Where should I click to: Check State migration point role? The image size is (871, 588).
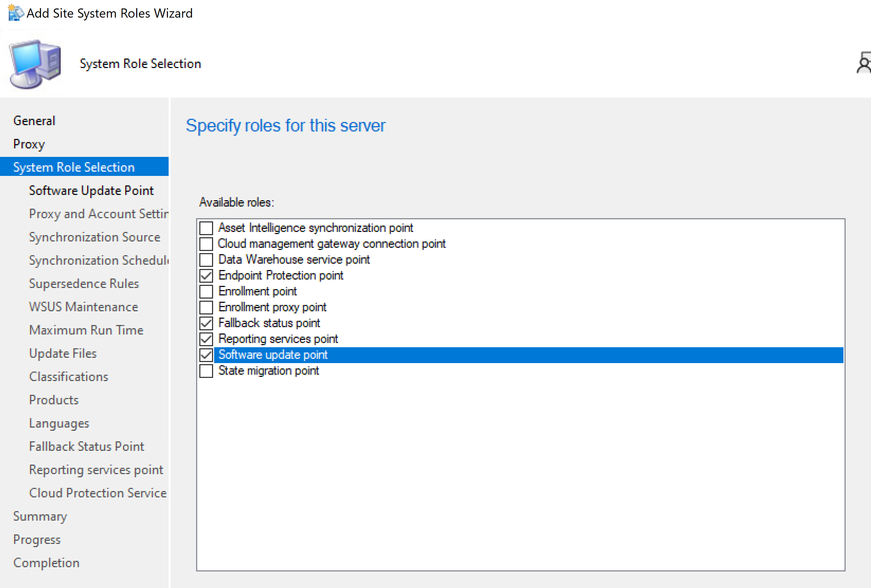[x=206, y=371]
